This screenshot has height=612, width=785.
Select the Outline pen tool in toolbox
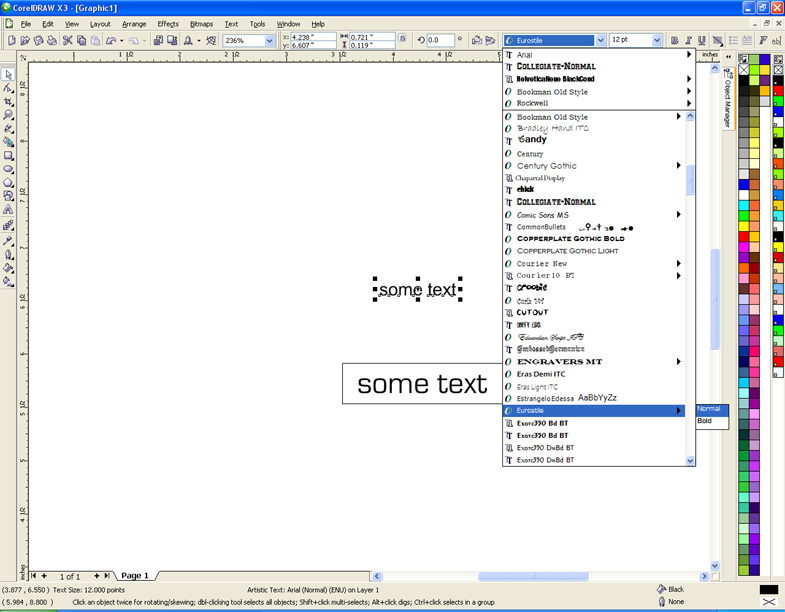[x=8, y=254]
